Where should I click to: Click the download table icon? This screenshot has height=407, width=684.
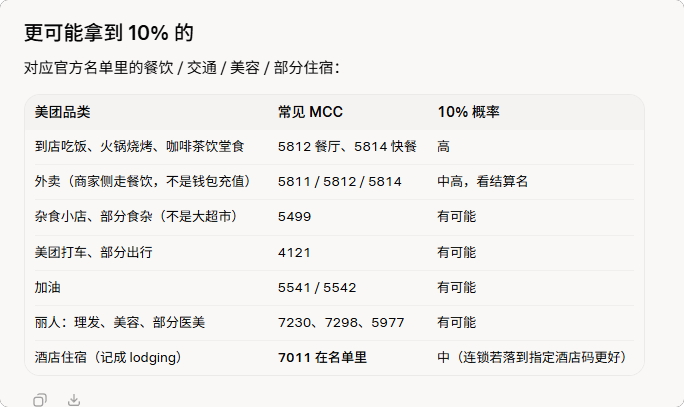pos(74,400)
